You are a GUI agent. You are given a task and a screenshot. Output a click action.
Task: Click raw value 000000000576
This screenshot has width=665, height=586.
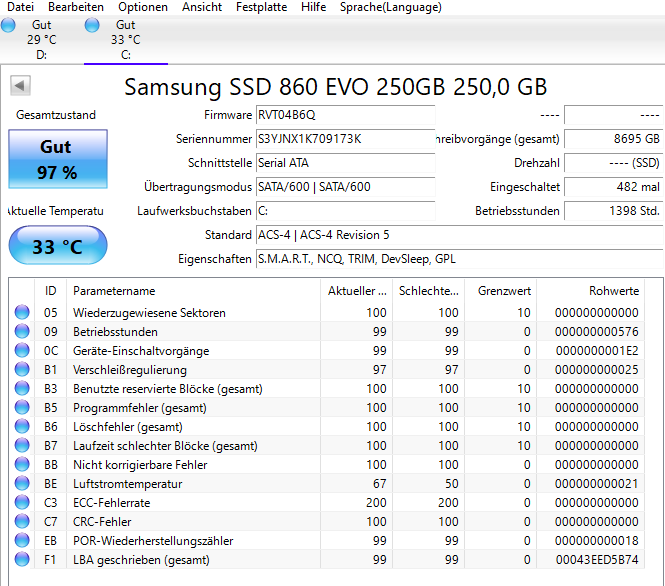point(597,332)
